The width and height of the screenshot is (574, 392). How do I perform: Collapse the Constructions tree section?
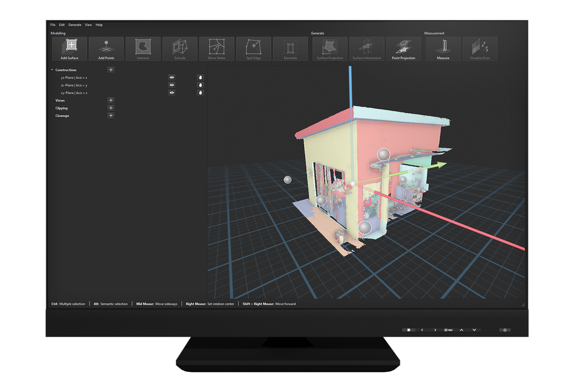[x=52, y=70]
